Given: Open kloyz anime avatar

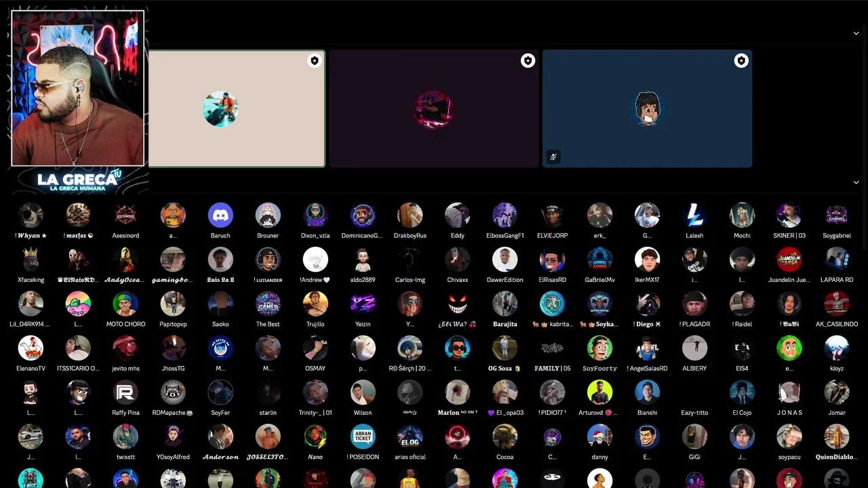Looking at the screenshot, I should click(x=837, y=348).
